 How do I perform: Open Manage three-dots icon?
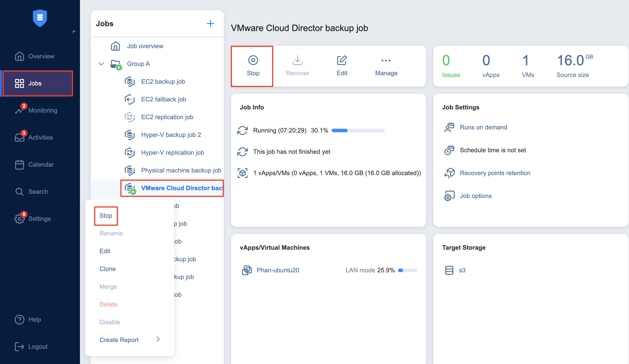(x=386, y=60)
